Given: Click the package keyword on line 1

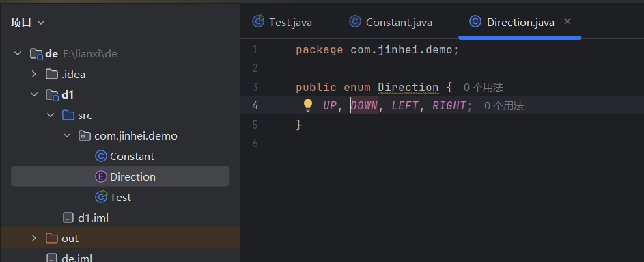Looking at the screenshot, I should pyautogui.click(x=320, y=50).
